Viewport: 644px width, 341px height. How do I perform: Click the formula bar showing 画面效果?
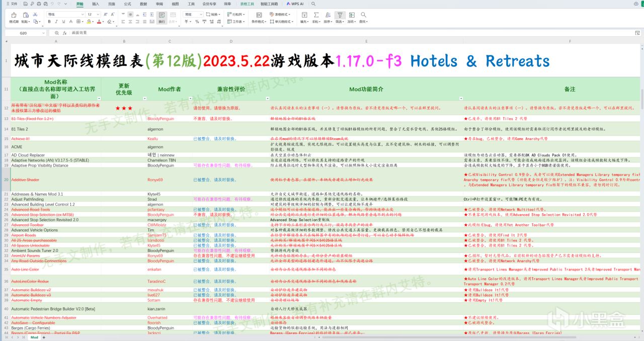[352, 33]
